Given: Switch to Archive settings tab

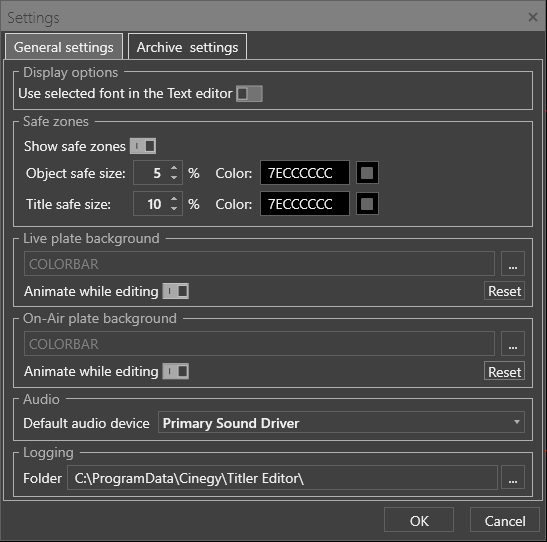Looking at the screenshot, I should tap(187, 47).
